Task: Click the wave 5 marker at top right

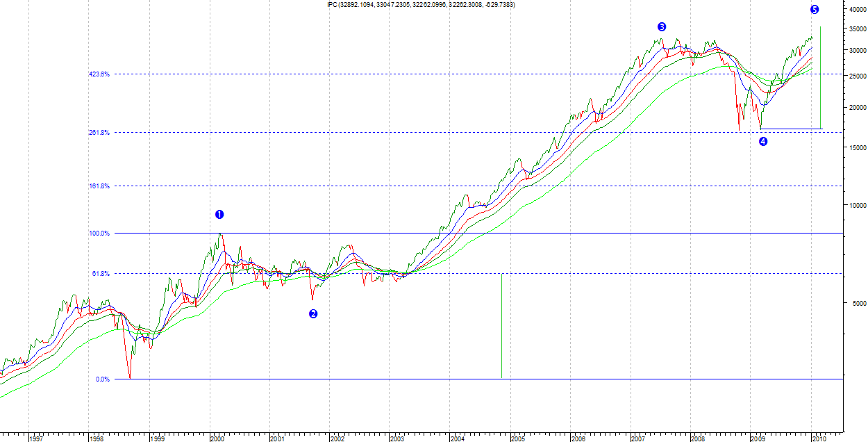Action: pyautogui.click(x=815, y=10)
